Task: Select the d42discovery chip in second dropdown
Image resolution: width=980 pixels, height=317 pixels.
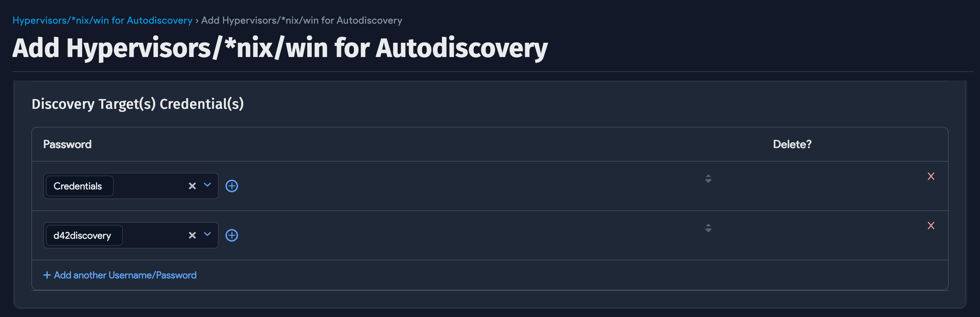Action: point(82,236)
